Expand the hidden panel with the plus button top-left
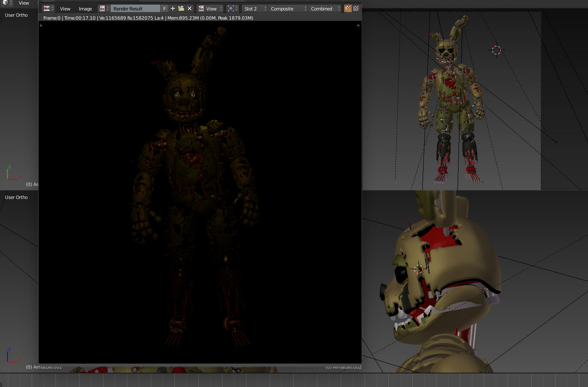The width and height of the screenshot is (588, 387). [41, 25]
